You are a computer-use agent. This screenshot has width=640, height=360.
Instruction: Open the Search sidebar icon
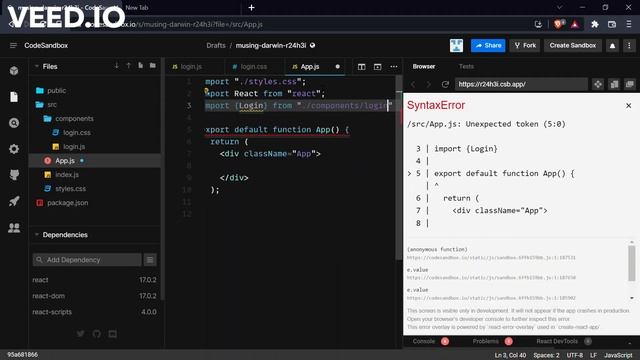pos(14,123)
